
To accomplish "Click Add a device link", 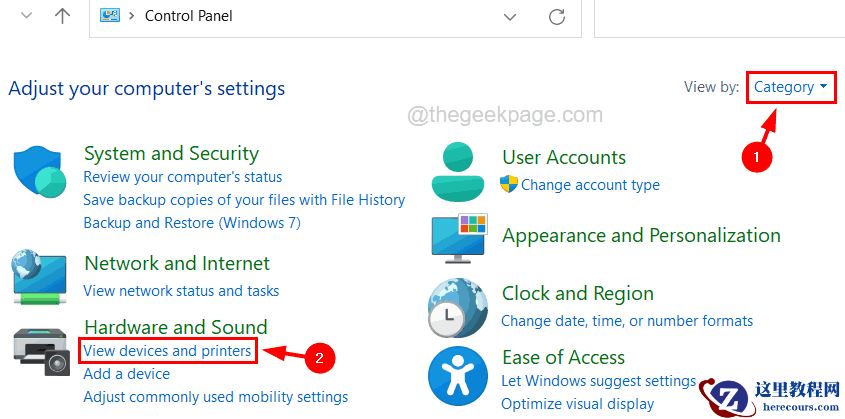I will pyautogui.click(x=127, y=374).
